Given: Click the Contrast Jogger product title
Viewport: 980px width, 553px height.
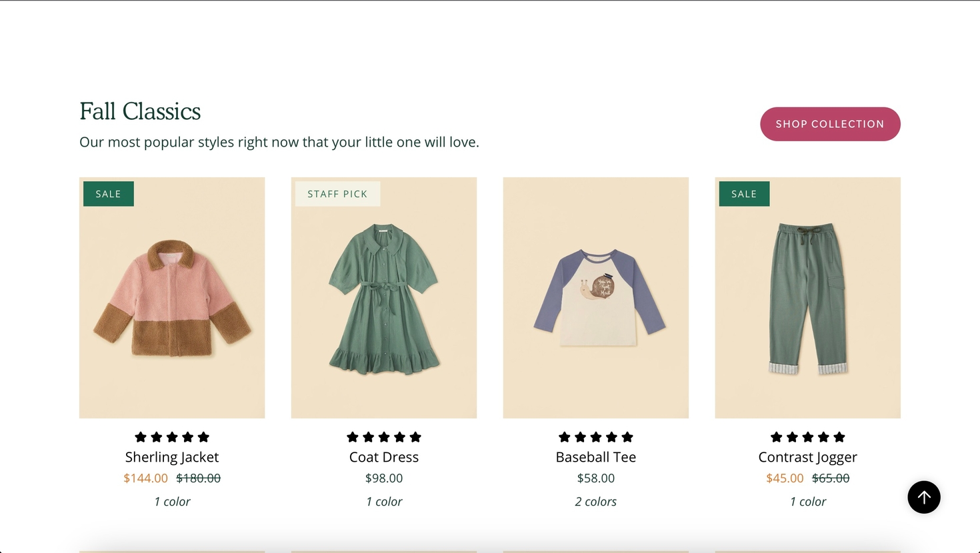Looking at the screenshot, I should coord(807,457).
